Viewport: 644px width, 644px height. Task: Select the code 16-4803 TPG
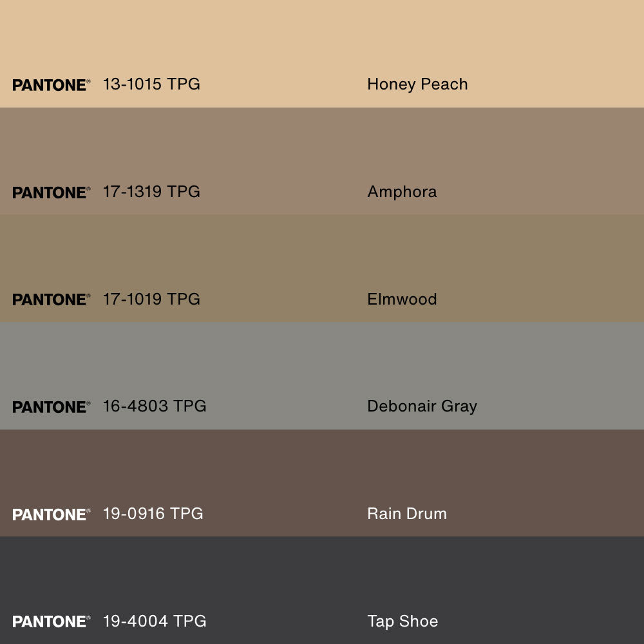(155, 406)
